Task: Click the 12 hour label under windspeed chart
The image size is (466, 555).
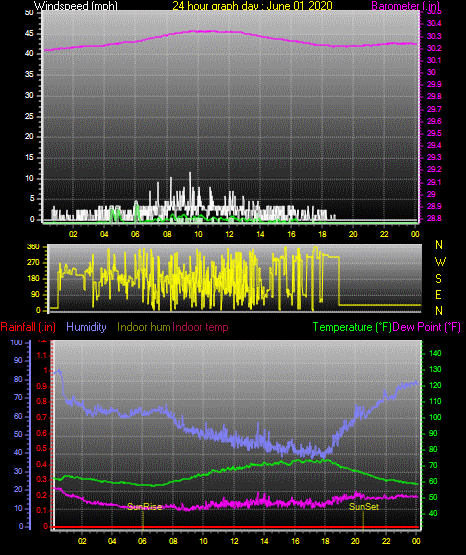Action: (x=229, y=234)
